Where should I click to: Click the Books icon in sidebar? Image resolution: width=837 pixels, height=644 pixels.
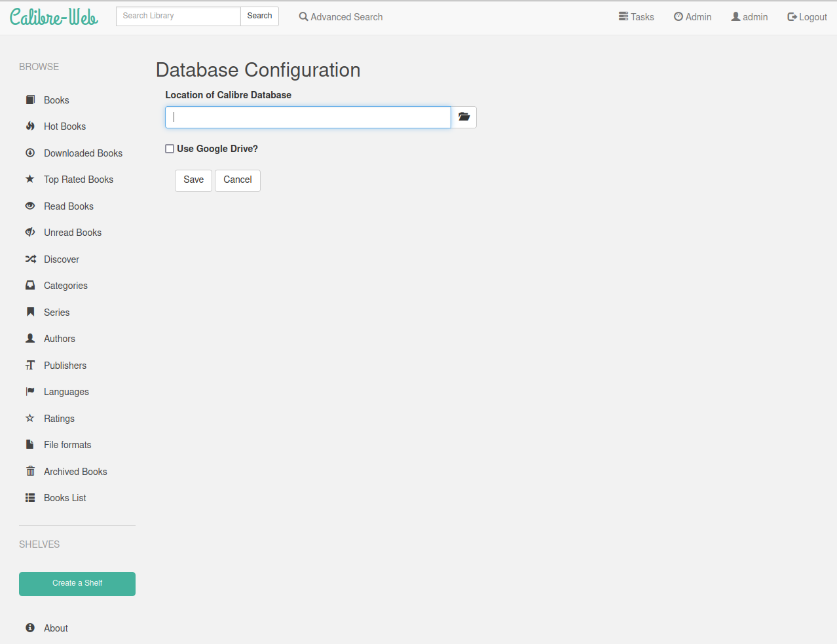pos(30,100)
